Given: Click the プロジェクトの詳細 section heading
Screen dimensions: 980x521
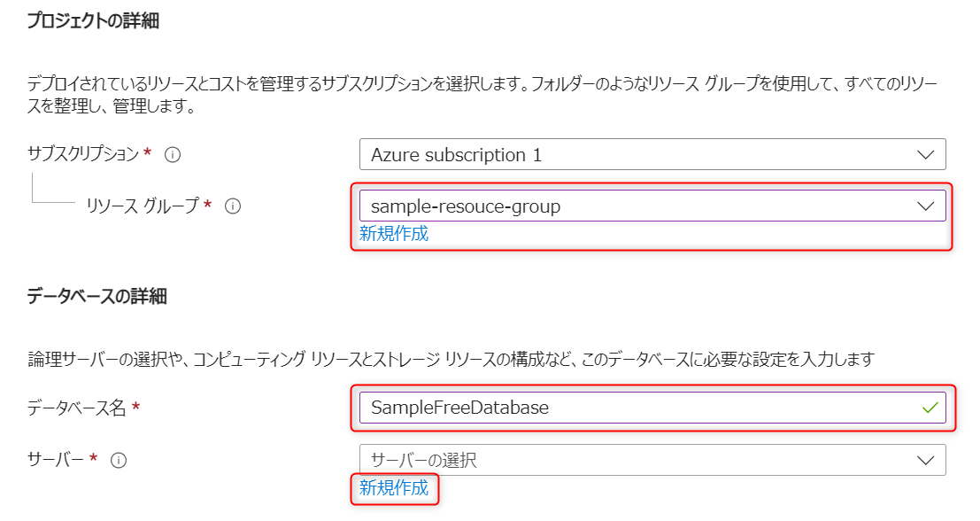Looking at the screenshot, I should pos(93,22).
